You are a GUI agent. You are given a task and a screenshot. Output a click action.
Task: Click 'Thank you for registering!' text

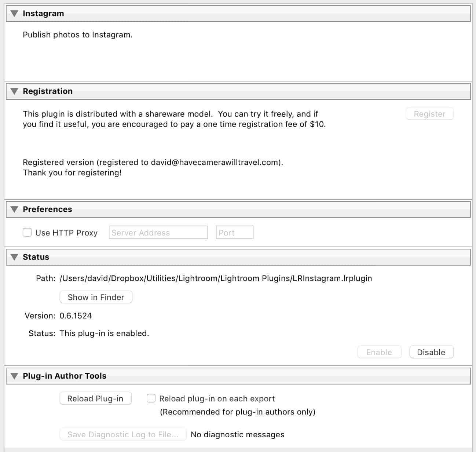(72, 173)
